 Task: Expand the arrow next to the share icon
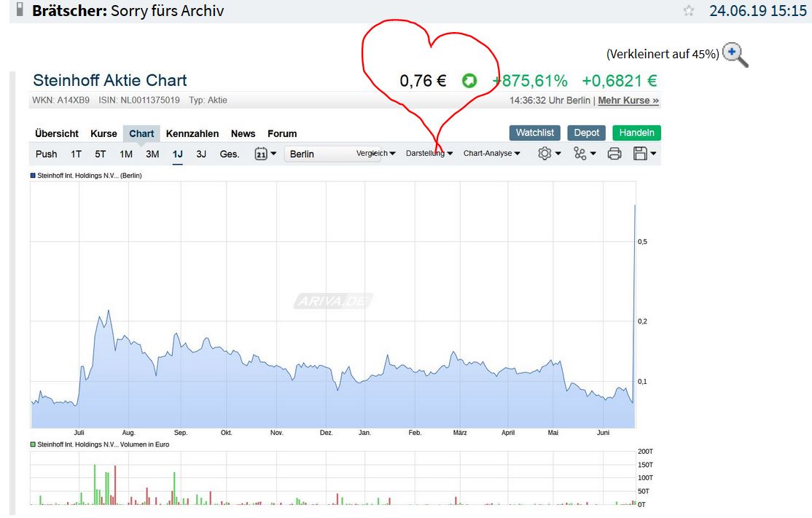593,153
